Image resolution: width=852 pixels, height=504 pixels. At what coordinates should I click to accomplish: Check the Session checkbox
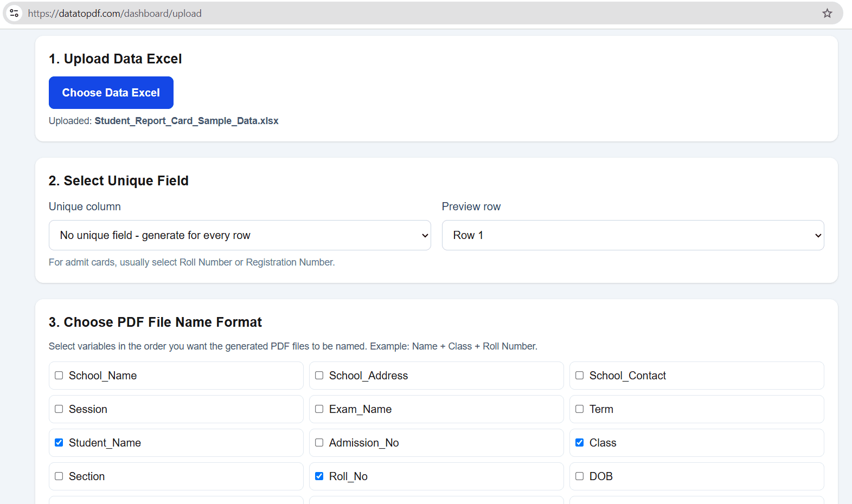59,409
